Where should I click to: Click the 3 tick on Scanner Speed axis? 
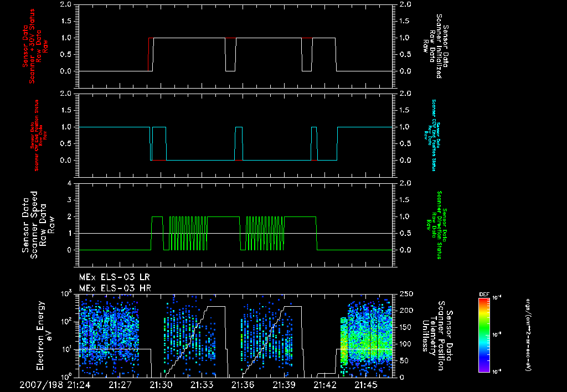69,200
